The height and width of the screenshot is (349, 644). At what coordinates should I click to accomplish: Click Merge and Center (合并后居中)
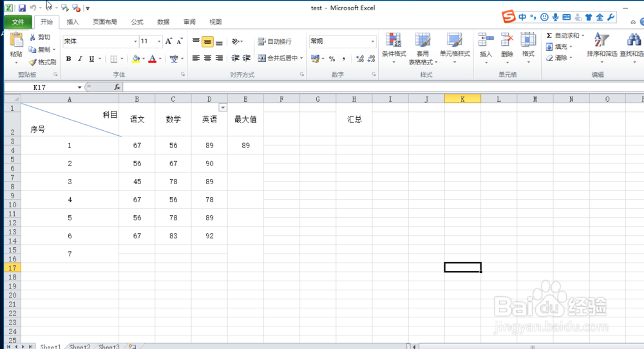[x=277, y=59]
